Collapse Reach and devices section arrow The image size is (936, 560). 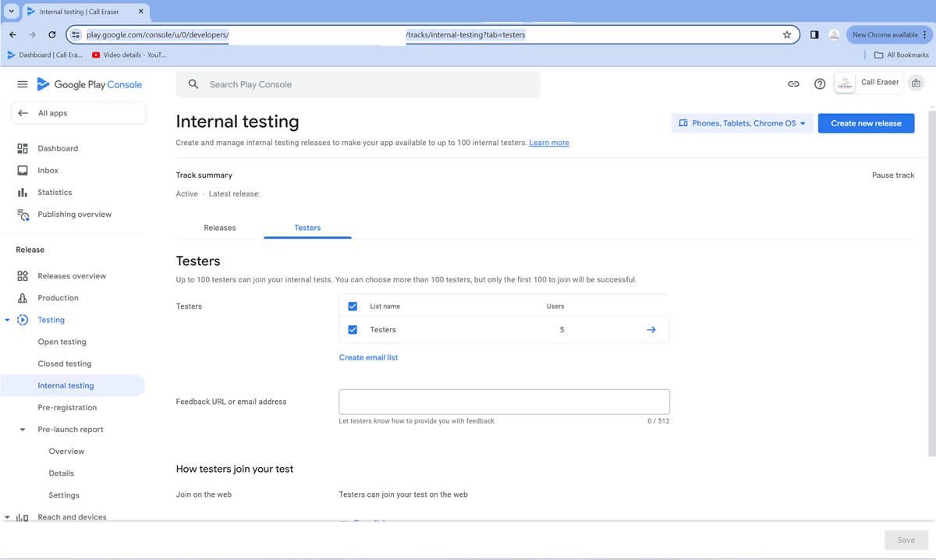pyautogui.click(x=7, y=517)
